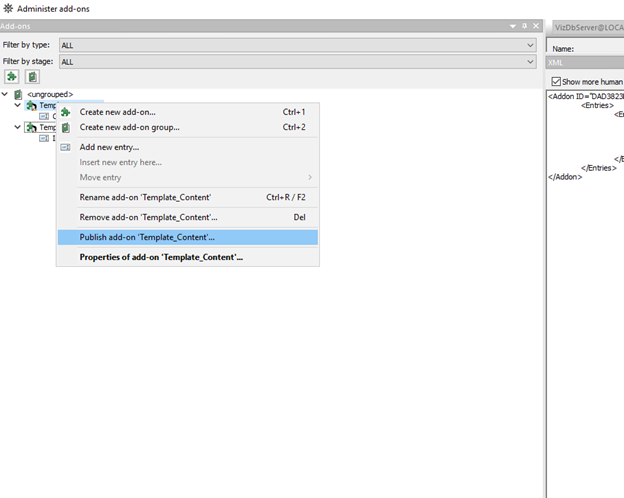Click the Administer add-ons window title icon
624x498 pixels.
coord(8,8)
